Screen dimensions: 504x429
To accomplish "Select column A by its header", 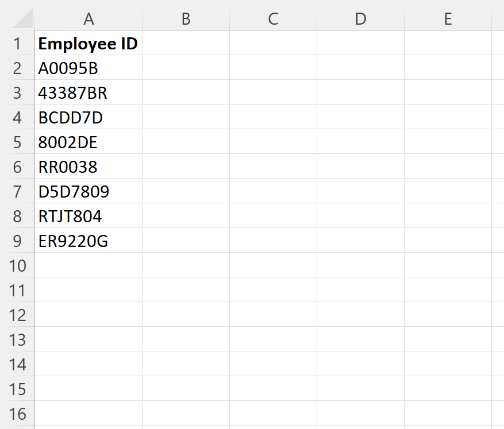I will pos(89,18).
